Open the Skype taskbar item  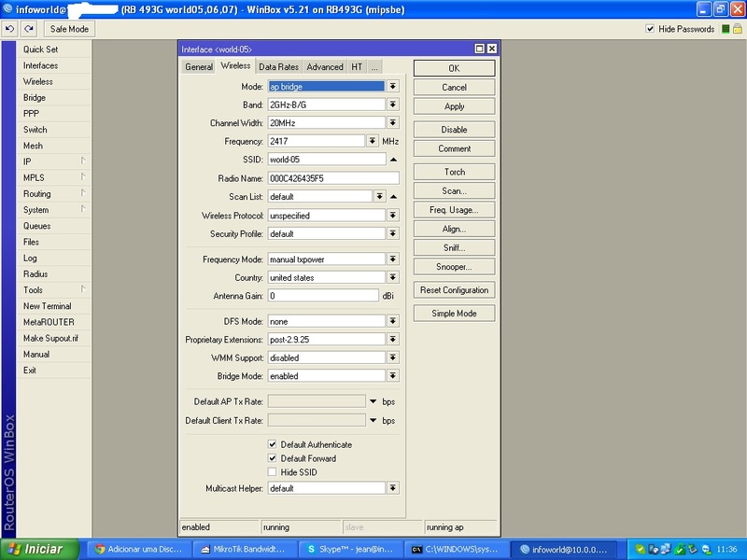(350, 549)
